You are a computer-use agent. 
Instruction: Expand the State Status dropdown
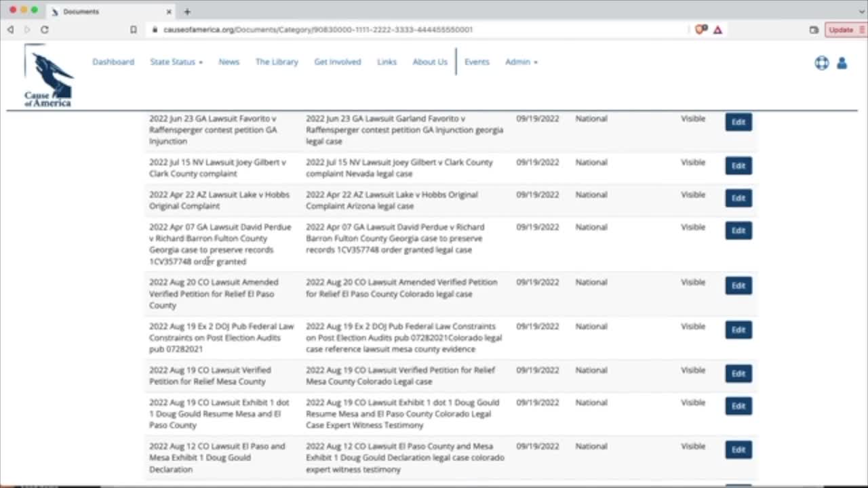tap(176, 62)
